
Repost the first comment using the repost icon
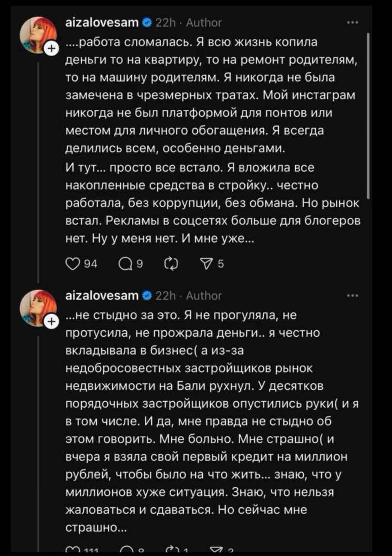[171, 264]
